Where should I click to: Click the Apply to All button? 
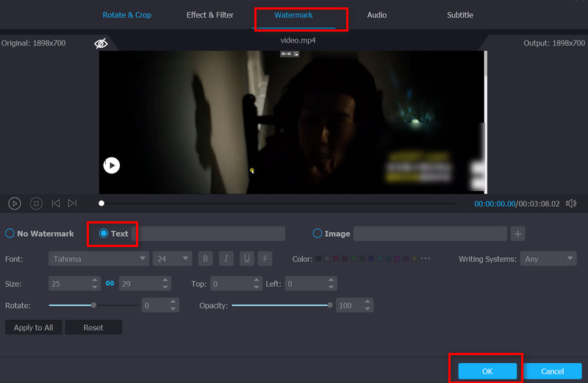(x=34, y=327)
